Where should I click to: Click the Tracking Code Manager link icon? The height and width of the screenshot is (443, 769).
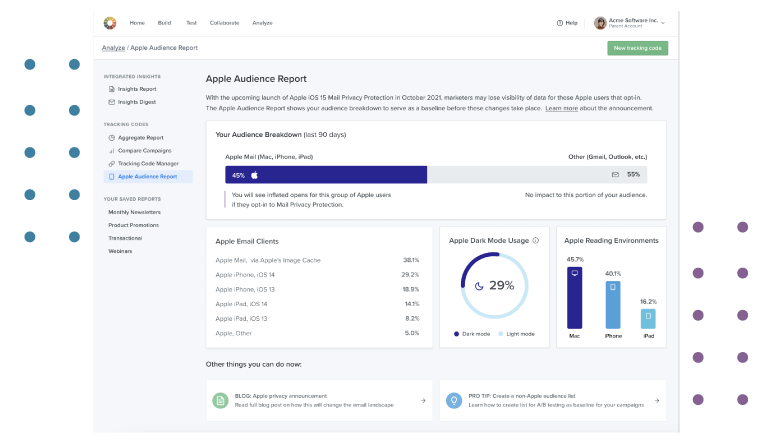[112, 164]
